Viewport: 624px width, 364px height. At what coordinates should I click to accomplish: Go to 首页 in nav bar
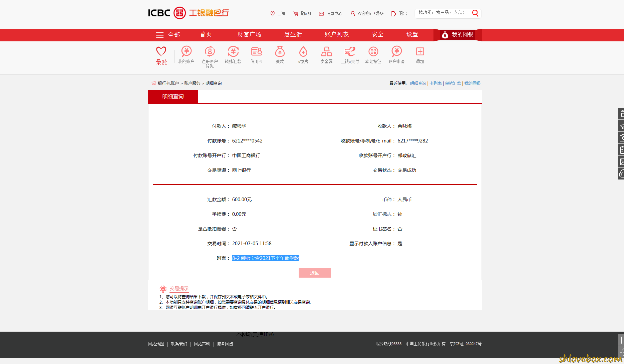(x=206, y=34)
